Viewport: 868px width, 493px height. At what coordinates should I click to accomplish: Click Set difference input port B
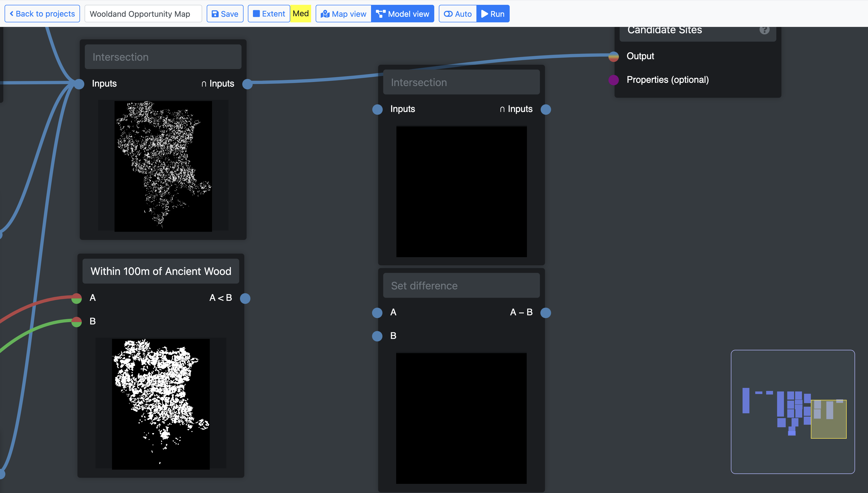point(377,336)
